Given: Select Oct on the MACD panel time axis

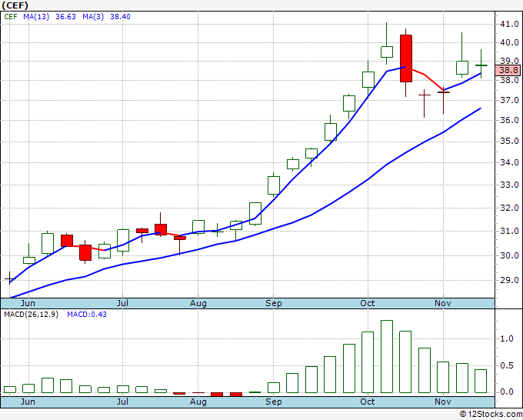Looking at the screenshot, I should point(367,402).
